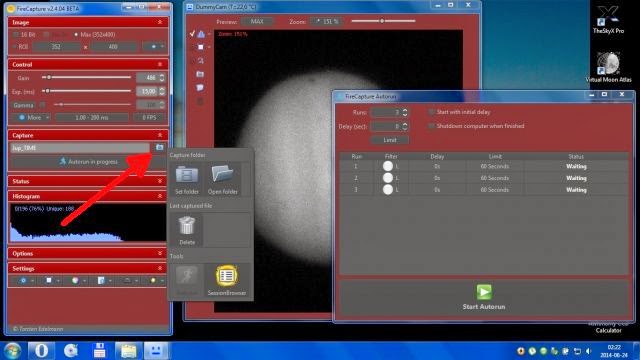Toggle the Gamma checkbox
This screenshot has width=640, height=360.
(x=42, y=105)
